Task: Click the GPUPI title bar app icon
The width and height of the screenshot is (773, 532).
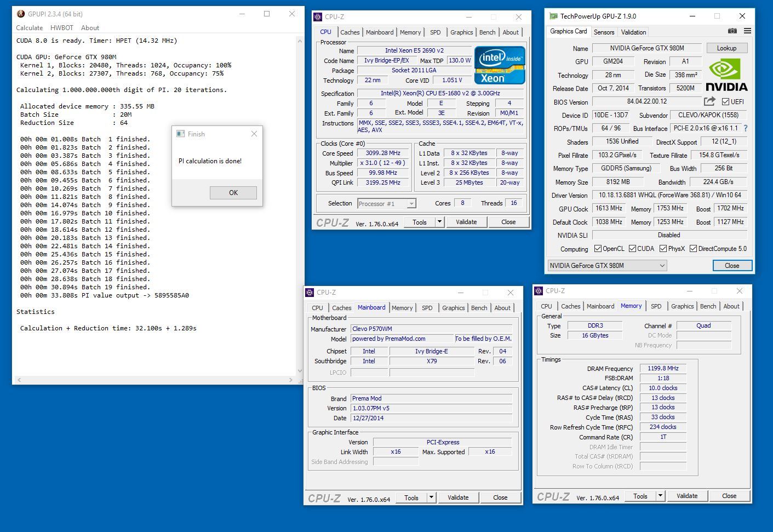Action: 21,14
